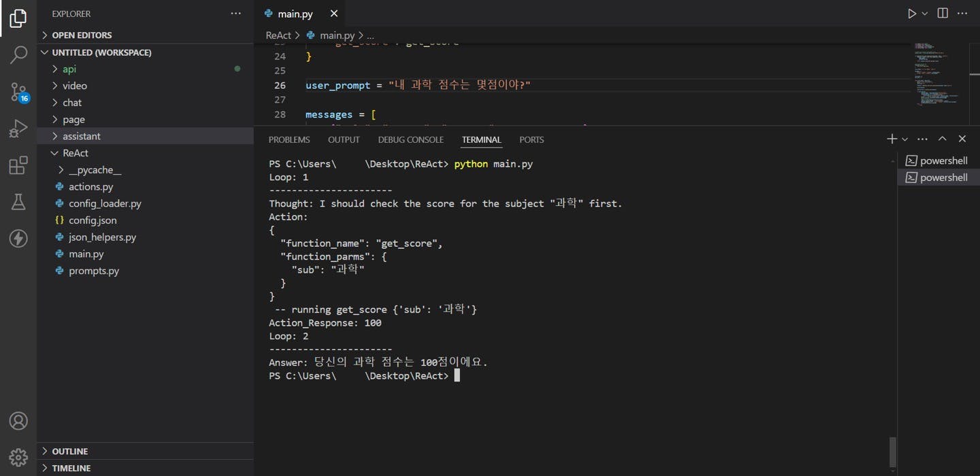The image size is (980, 476).
Task: Open json_helpers.py file
Action: pos(146,237)
